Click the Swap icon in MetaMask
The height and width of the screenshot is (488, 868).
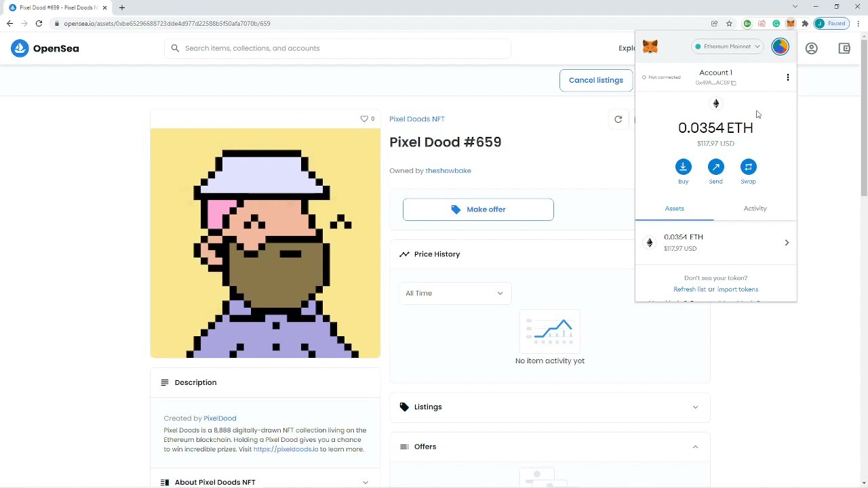(x=748, y=167)
